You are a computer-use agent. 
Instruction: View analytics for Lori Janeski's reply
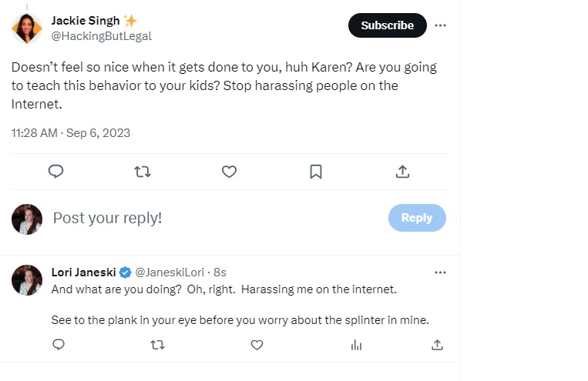click(356, 345)
